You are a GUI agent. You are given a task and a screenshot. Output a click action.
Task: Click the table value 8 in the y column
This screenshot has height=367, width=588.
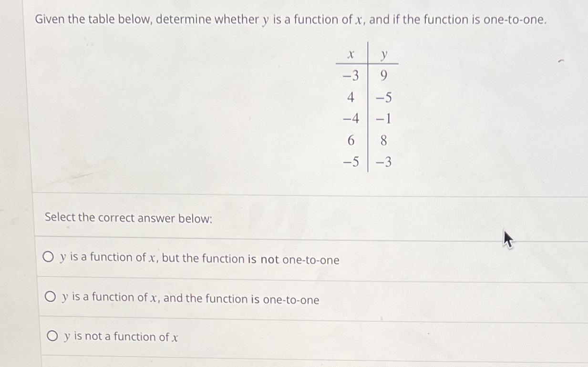pyautogui.click(x=383, y=141)
